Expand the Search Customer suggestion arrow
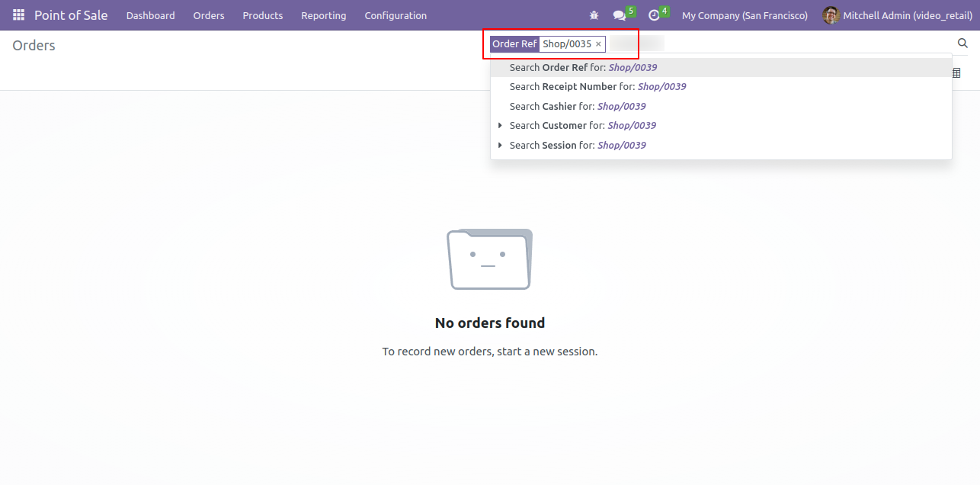Image resolution: width=980 pixels, height=485 pixels. [500, 125]
